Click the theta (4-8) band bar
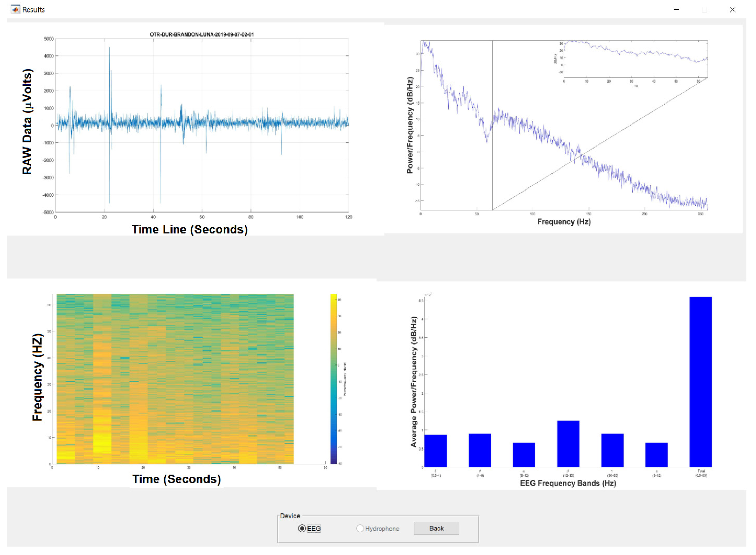This screenshot has width=756, height=555. click(479, 450)
